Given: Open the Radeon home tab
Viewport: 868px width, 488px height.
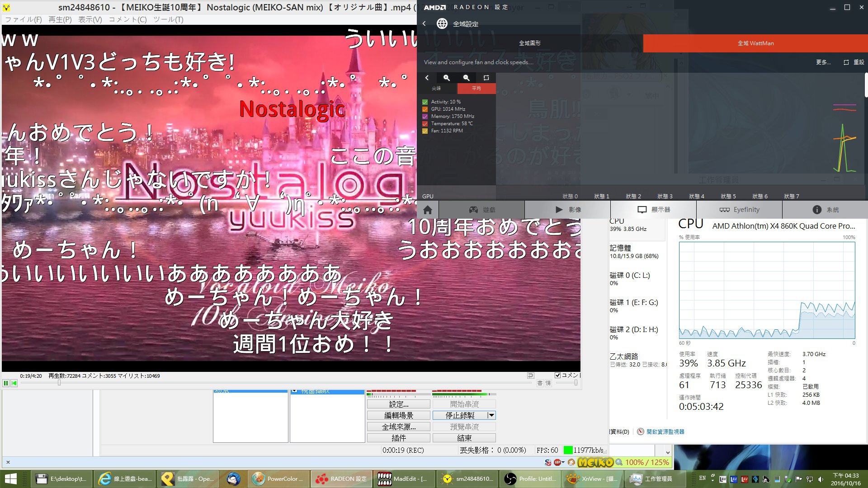Looking at the screenshot, I should pyautogui.click(x=428, y=210).
